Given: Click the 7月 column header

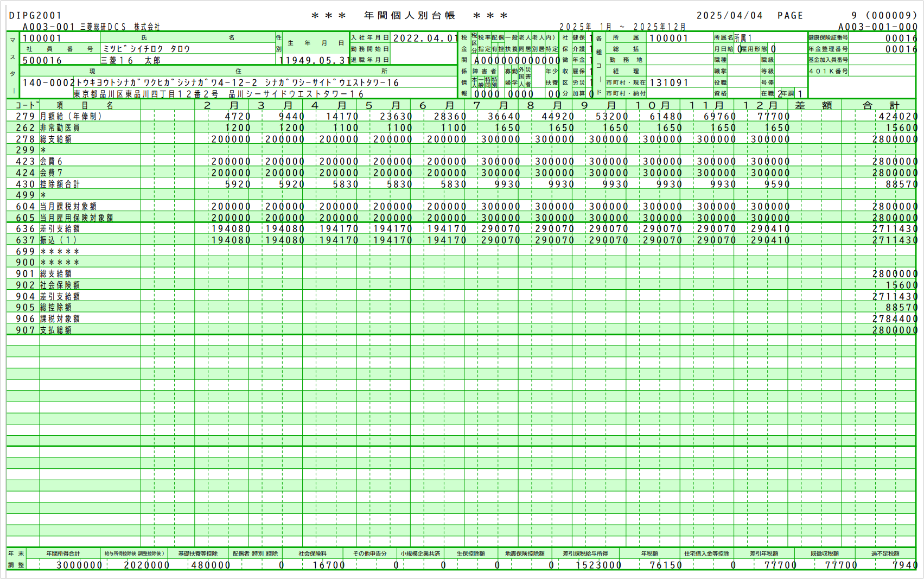Looking at the screenshot, I should point(490,105).
